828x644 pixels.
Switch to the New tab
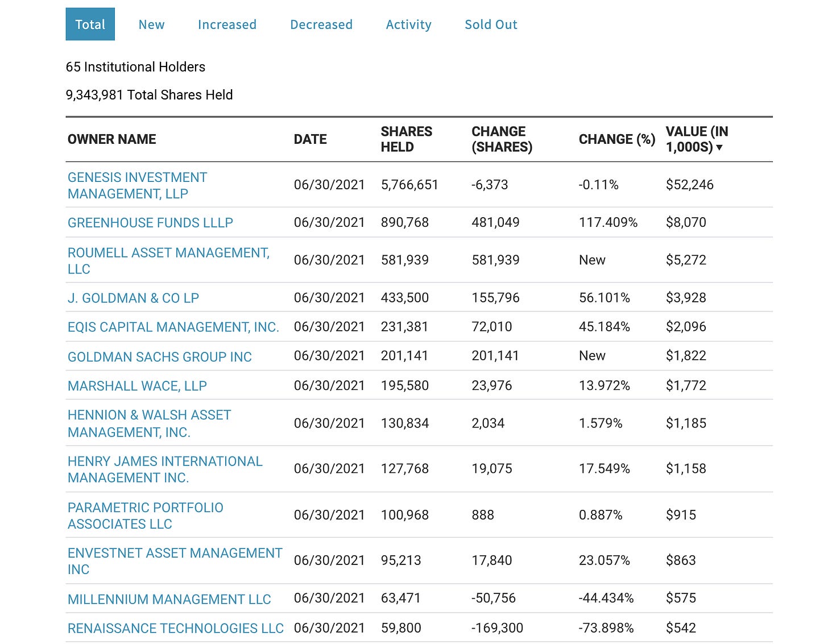tap(151, 24)
